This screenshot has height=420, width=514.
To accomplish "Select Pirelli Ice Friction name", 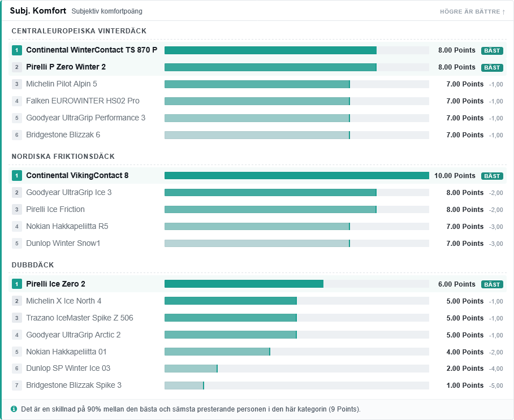I will point(55,209).
